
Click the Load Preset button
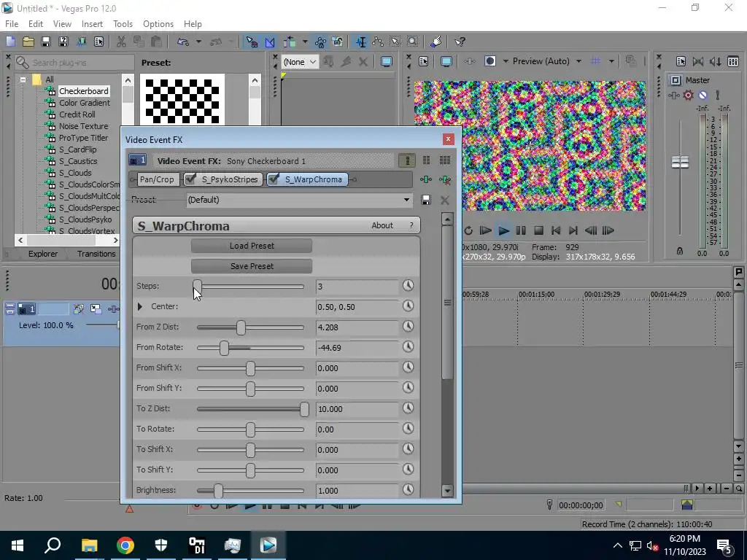(x=252, y=246)
